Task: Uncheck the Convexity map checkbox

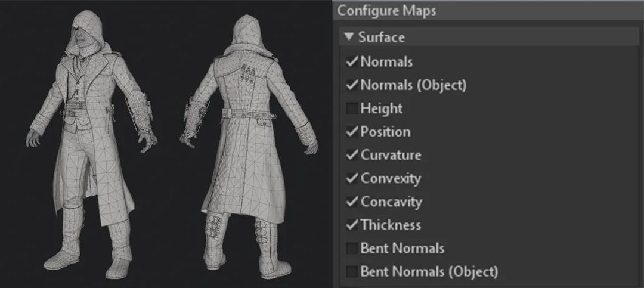Action: pyautogui.click(x=352, y=178)
